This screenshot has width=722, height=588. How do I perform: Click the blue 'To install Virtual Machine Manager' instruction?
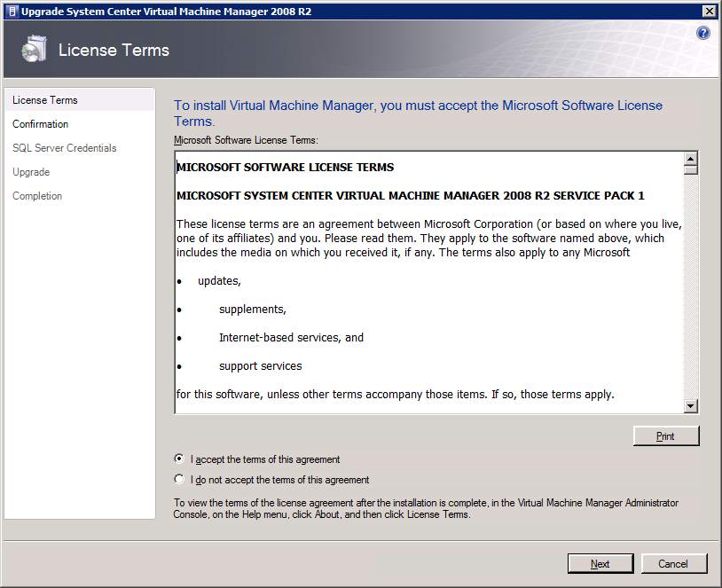point(418,114)
